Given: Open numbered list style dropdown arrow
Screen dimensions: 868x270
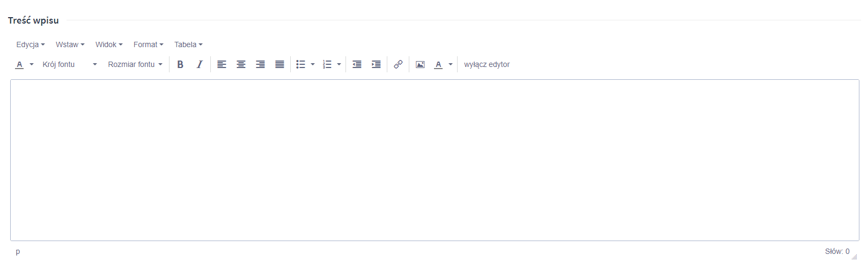Looking at the screenshot, I should click(x=339, y=64).
